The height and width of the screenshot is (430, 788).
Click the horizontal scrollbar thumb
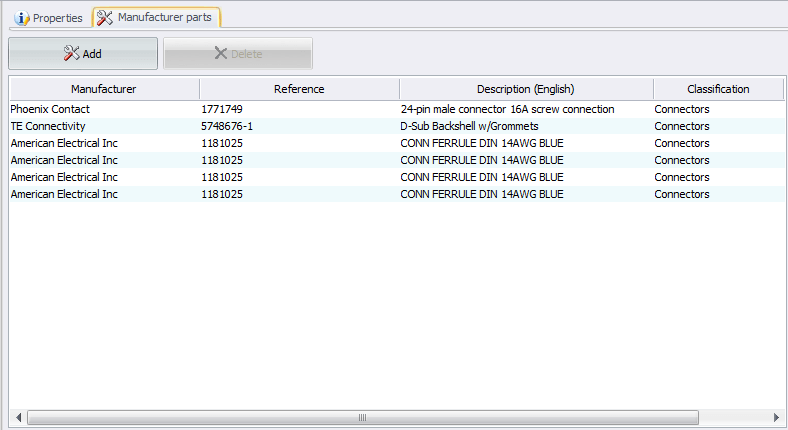[x=363, y=417]
